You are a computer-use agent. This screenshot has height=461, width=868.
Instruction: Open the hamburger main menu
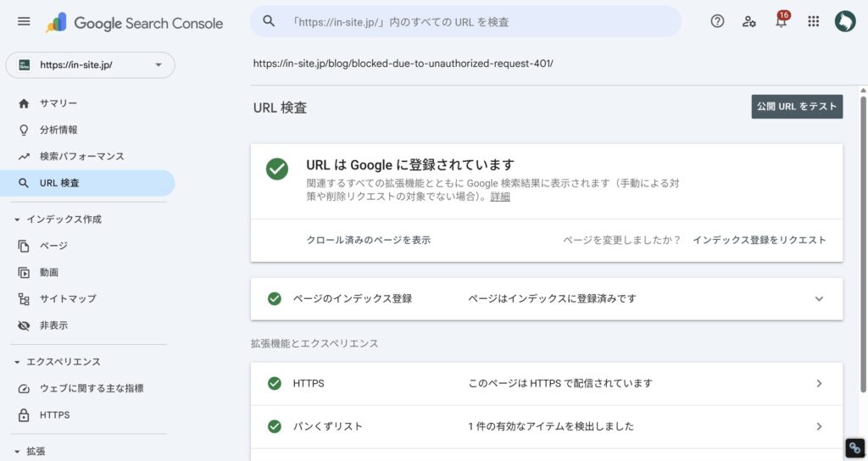tap(24, 21)
